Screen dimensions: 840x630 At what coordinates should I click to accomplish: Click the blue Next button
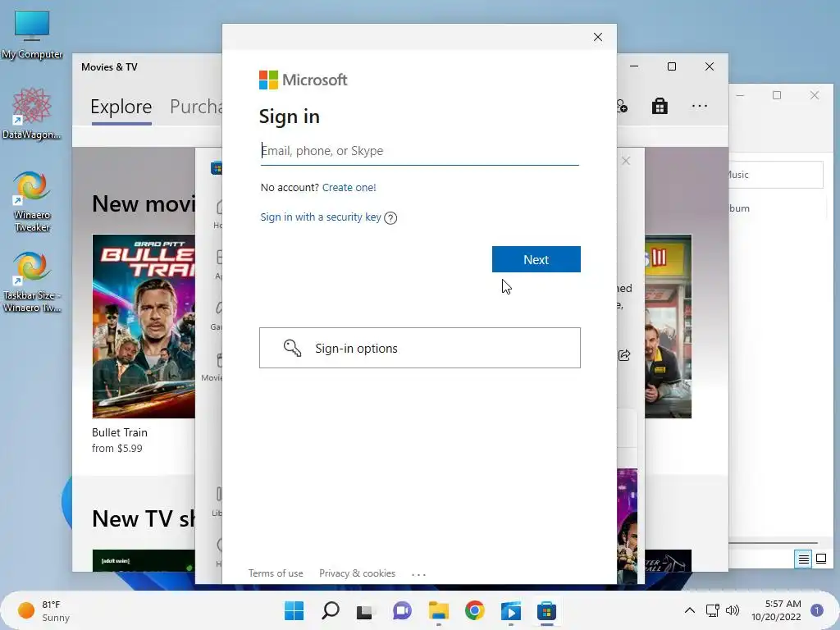coord(536,259)
